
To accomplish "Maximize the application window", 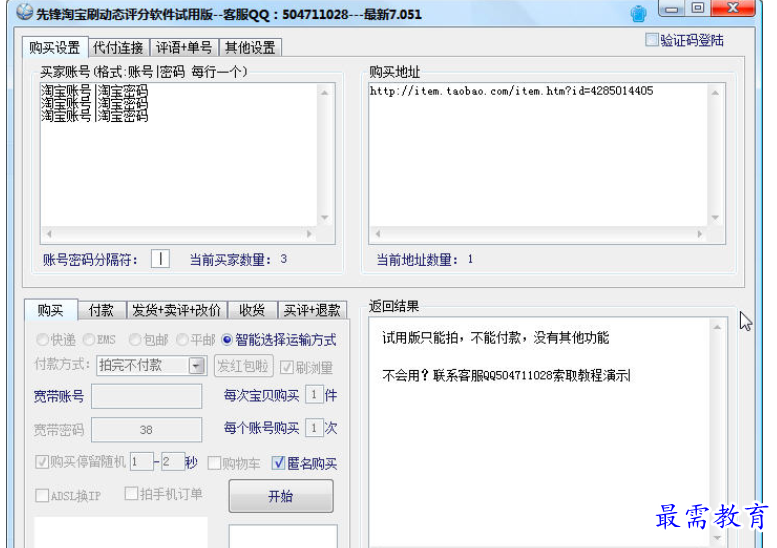I will (x=698, y=8).
